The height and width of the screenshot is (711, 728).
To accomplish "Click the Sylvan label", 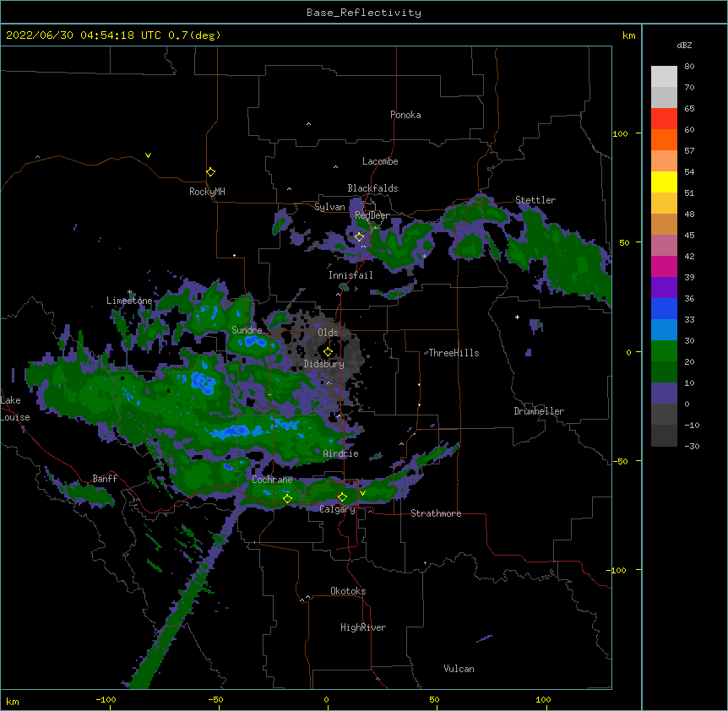I will [329, 207].
